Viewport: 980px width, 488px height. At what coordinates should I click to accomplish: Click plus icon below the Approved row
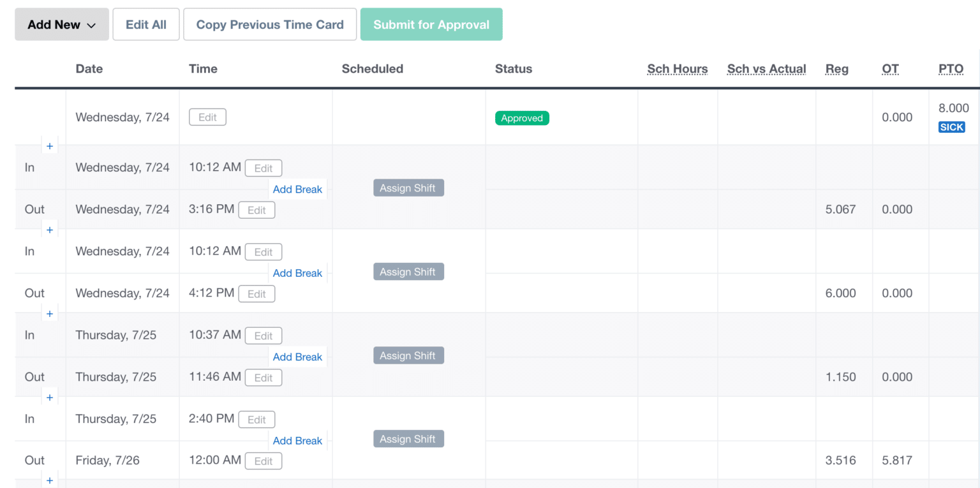pos(50,147)
